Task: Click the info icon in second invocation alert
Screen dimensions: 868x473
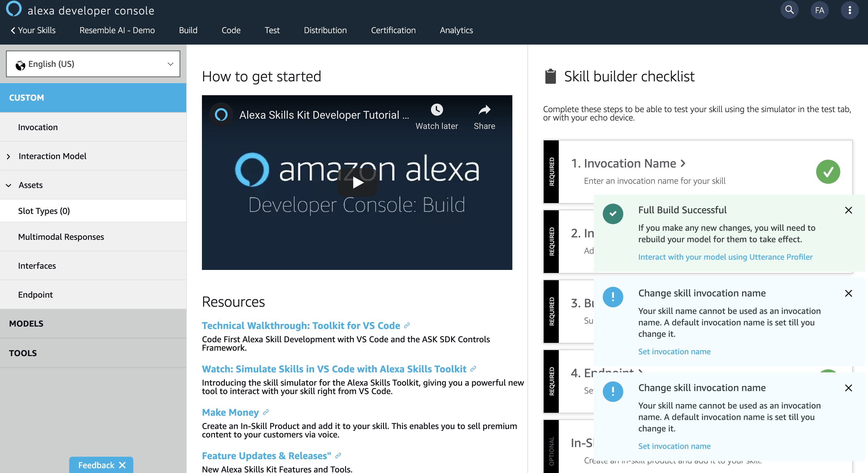Action: point(613,391)
